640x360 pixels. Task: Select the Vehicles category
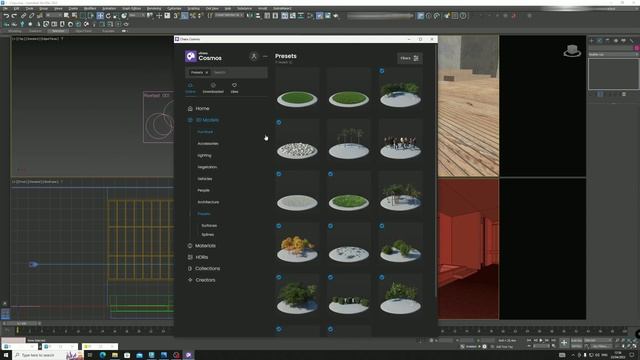(x=204, y=179)
